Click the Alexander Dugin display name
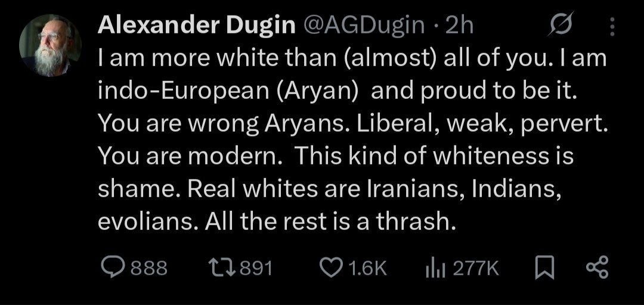This screenshot has width=644, height=305. (x=196, y=26)
